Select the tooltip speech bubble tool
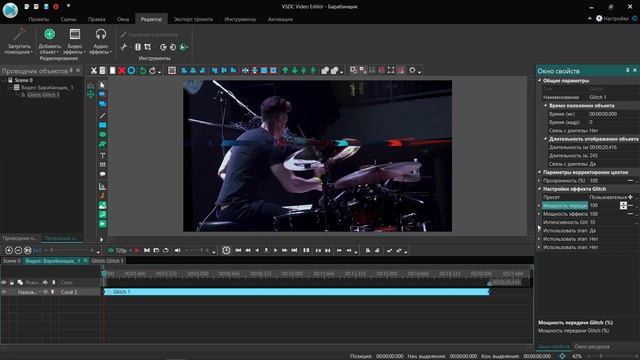The height and width of the screenshot is (360, 640). pyautogui.click(x=102, y=174)
